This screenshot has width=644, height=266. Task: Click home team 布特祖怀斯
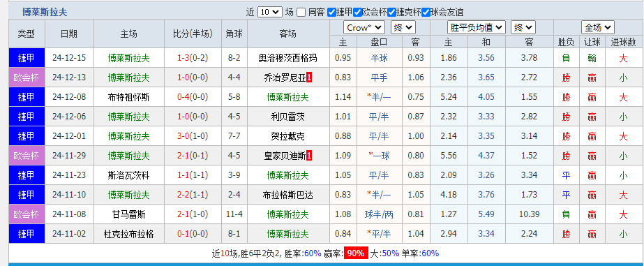tap(129, 98)
